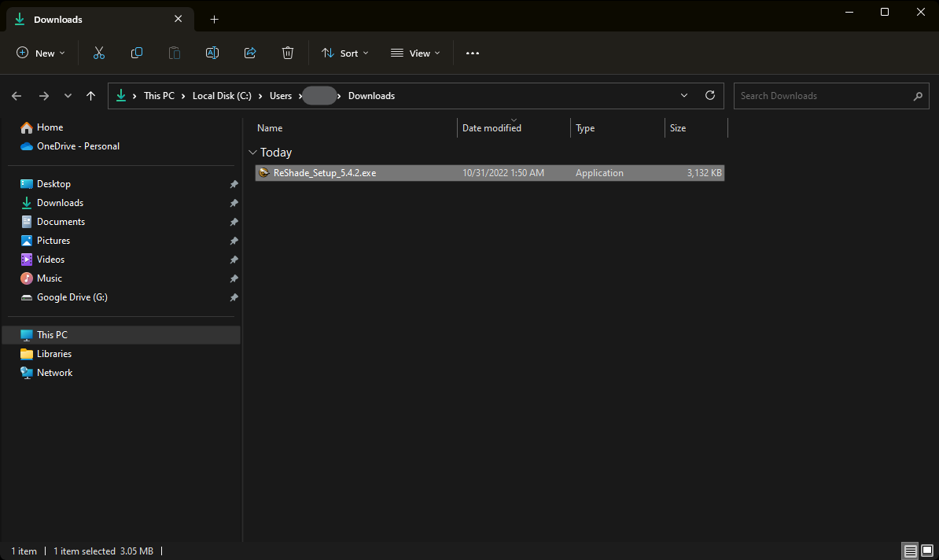Image resolution: width=939 pixels, height=560 pixels.
Task: Open Libraries in navigation pane
Action: (x=54, y=354)
